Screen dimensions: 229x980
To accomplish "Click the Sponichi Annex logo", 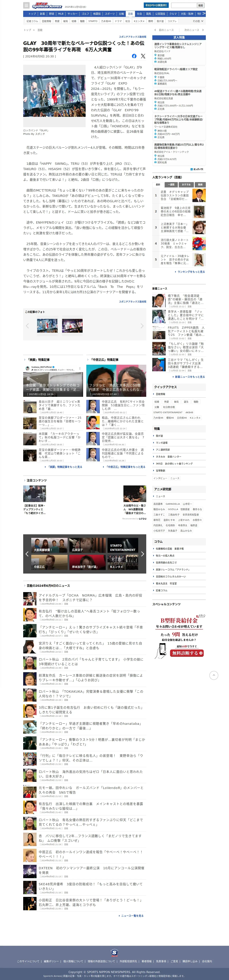I will click(47, 6).
